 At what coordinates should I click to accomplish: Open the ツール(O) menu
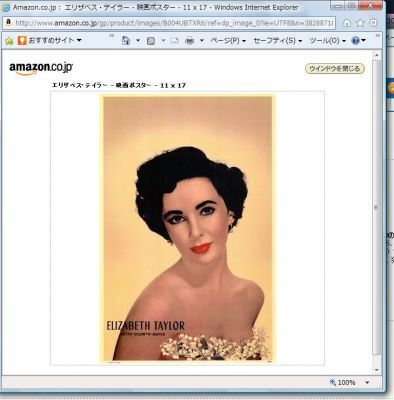328,41
